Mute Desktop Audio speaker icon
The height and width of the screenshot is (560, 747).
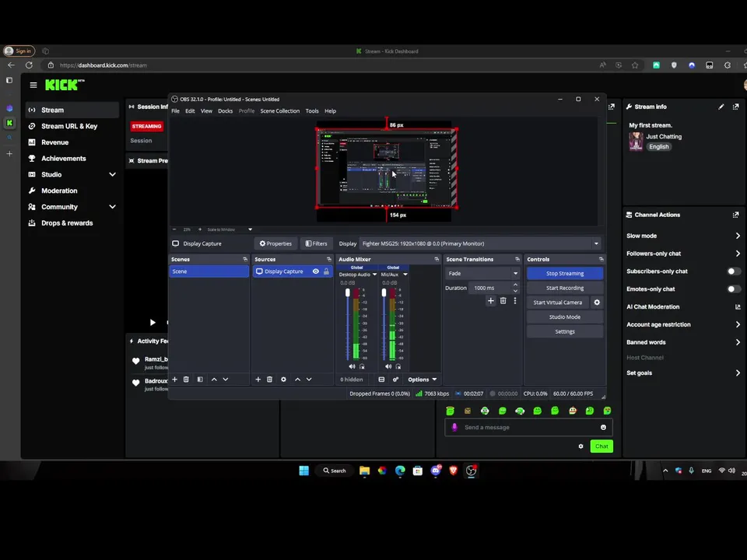[352, 366]
